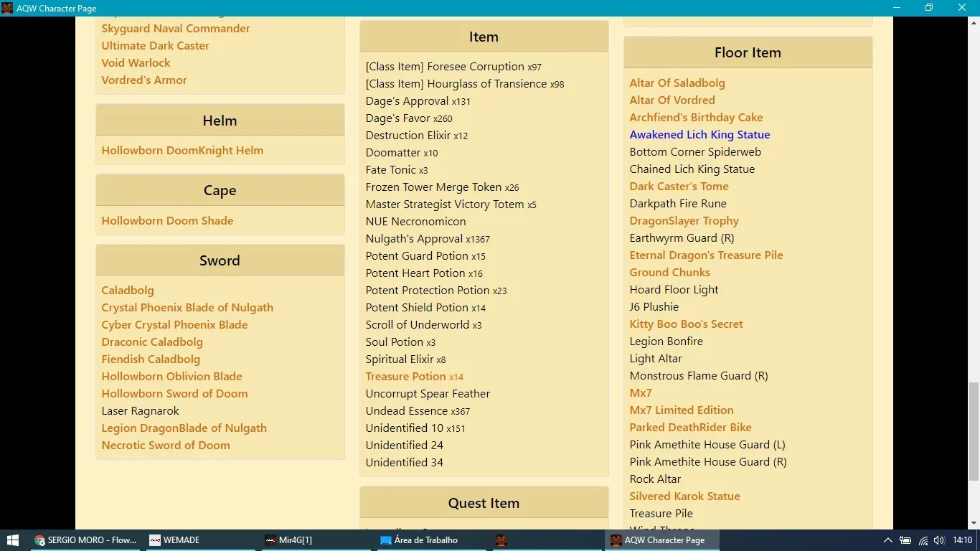980x551 pixels.
Task: Click Uncorrupt Spear Feather entry
Action: point(428,394)
